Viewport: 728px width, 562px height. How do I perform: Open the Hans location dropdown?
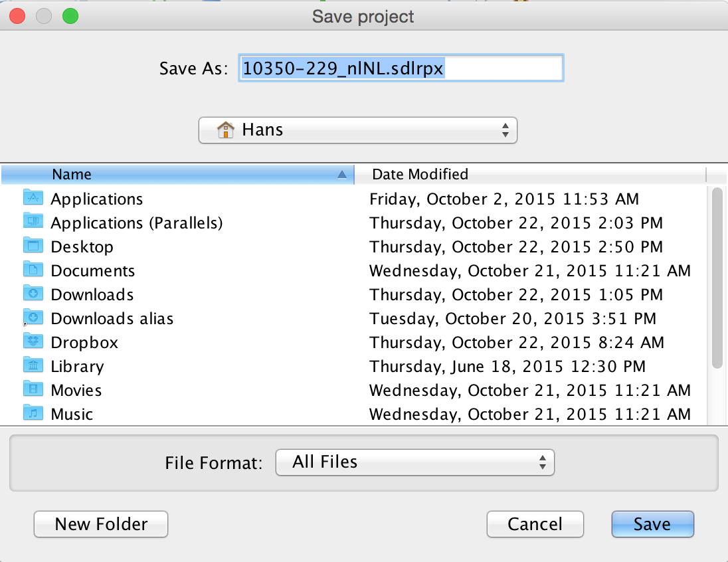click(x=357, y=130)
